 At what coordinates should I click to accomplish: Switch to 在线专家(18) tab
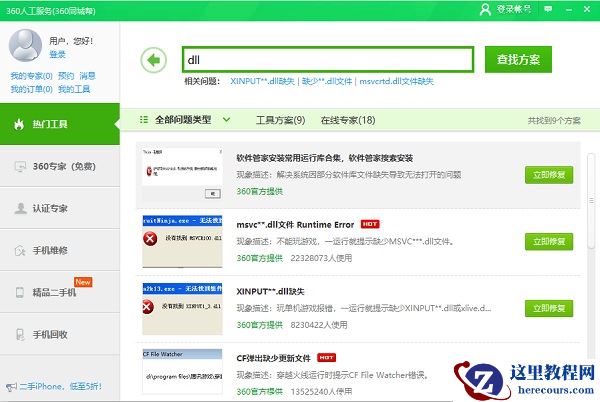tap(348, 120)
